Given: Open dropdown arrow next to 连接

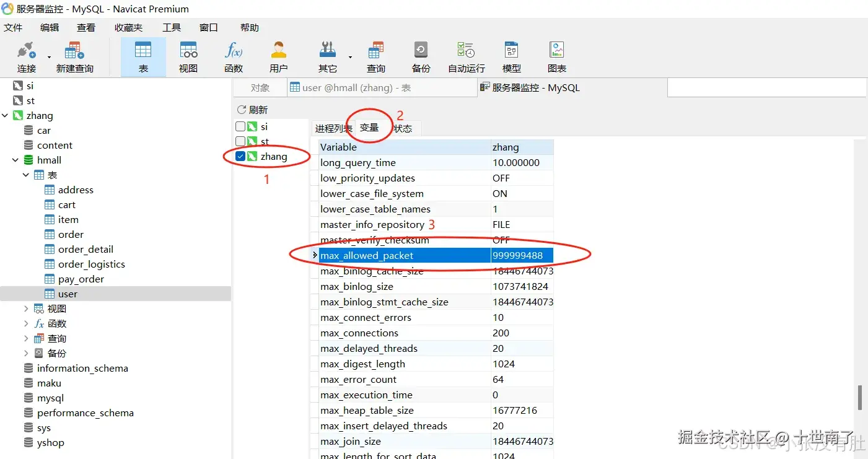Looking at the screenshot, I should [x=49, y=57].
